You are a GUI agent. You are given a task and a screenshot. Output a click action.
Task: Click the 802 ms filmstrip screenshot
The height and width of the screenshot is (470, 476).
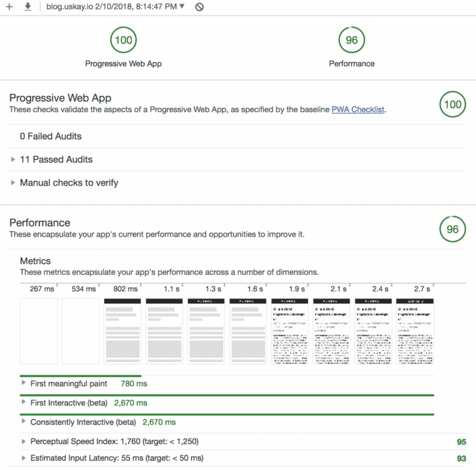pyautogui.click(x=122, y=331)
